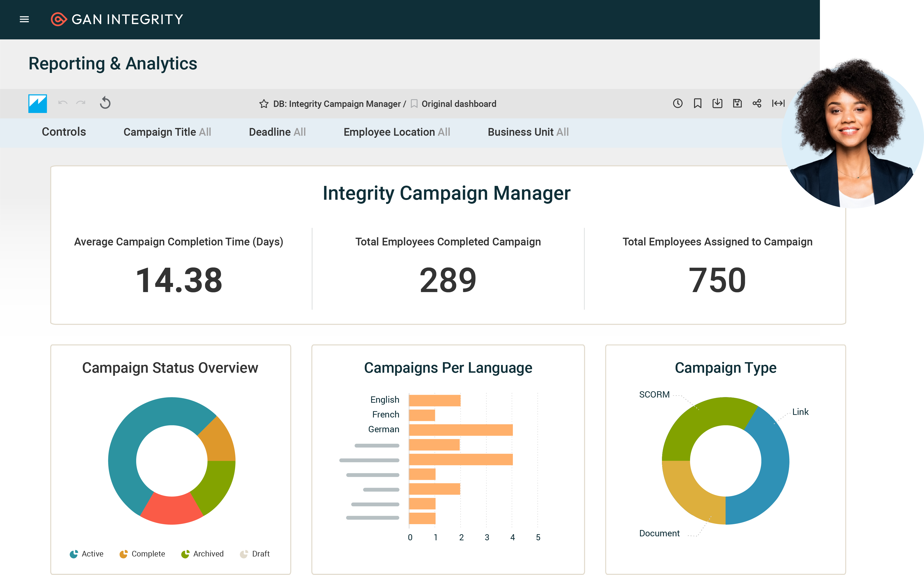
Task: Click the 14.38 average completion value
Action: (179, 280)
